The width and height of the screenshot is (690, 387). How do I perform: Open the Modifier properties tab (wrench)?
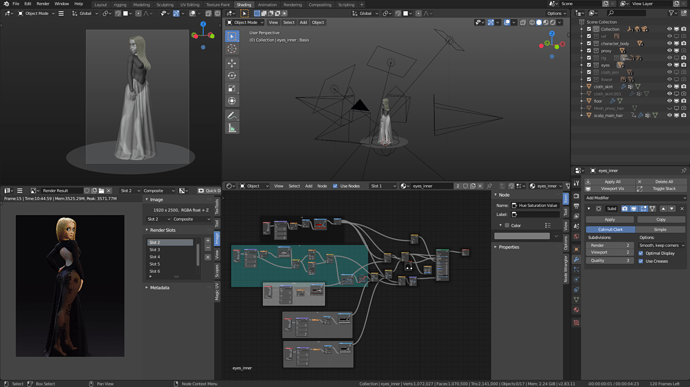(576, 259)
